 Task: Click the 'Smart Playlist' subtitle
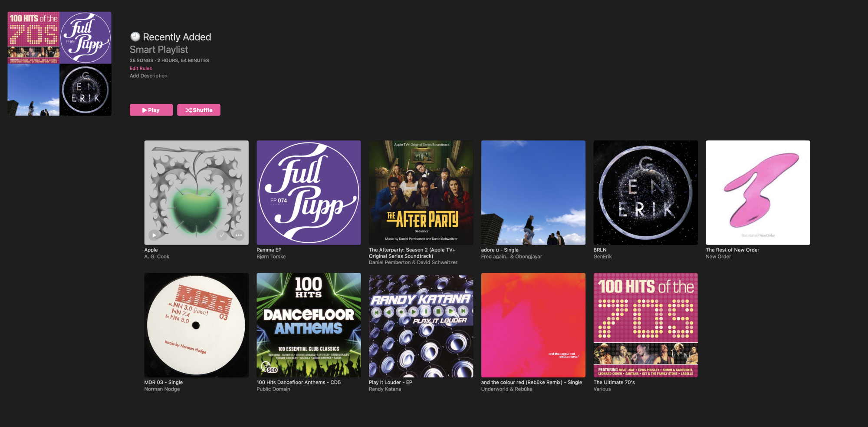pyautogui.click(x=159, y=50)
